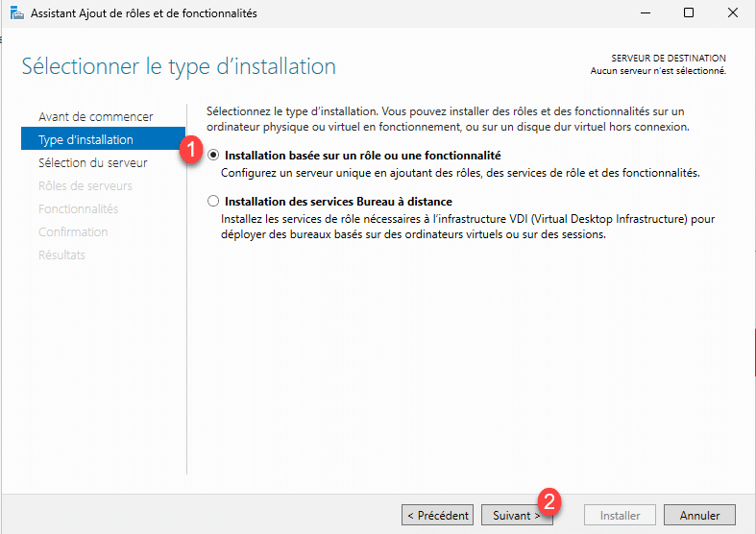Click the "Aucun serveur n'est sélectionné." text
The image size is (756, 534).
pyautogui.click(x=658, y=71)
